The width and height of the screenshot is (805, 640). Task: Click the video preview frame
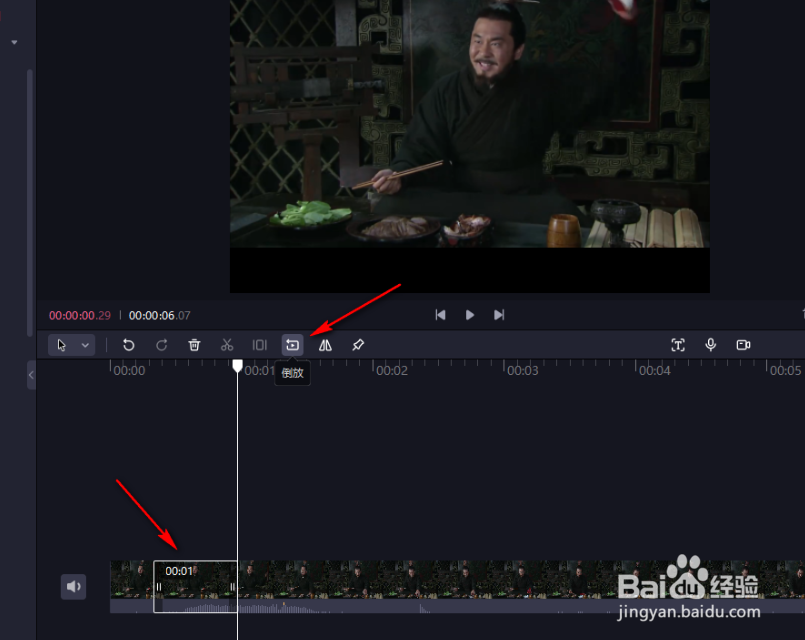point(470,146)
